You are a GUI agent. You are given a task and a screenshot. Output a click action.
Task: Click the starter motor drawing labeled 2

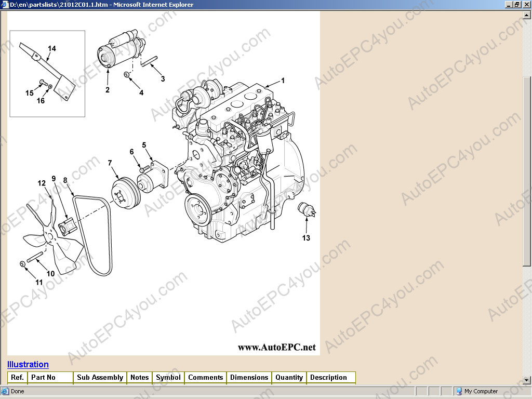coord(118,49)
